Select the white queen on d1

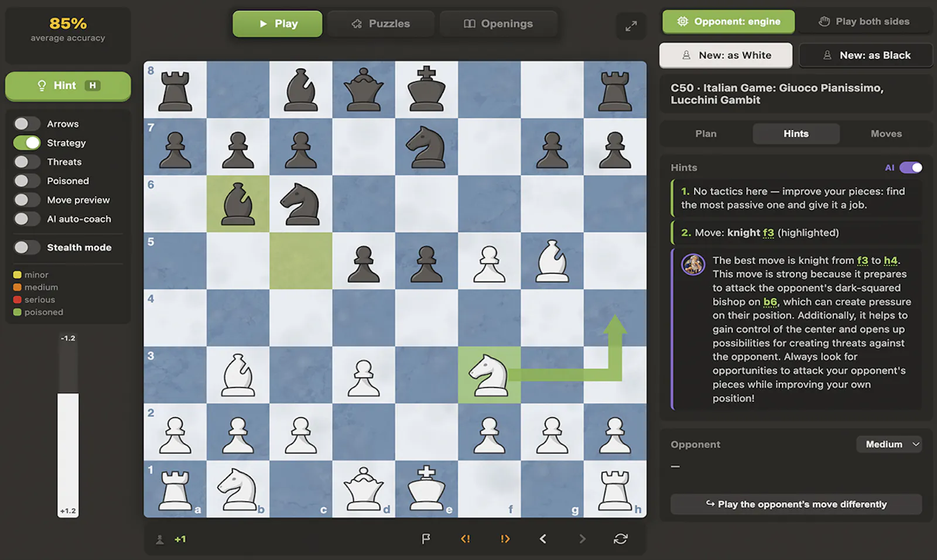pyautogui.click(x=364, y=489)
